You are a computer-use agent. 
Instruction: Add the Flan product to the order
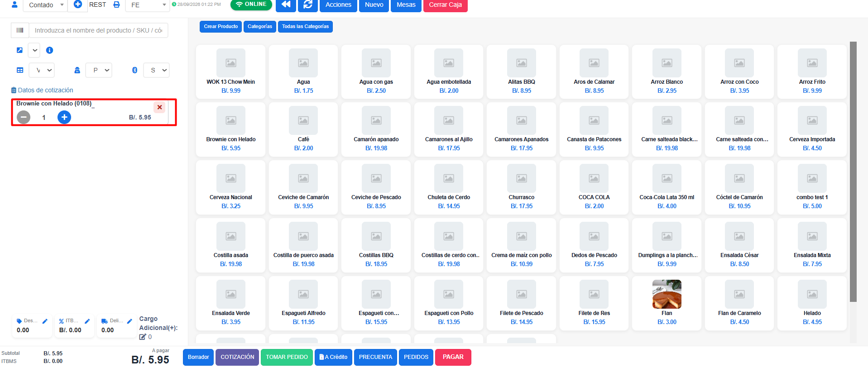click(667, 303)
